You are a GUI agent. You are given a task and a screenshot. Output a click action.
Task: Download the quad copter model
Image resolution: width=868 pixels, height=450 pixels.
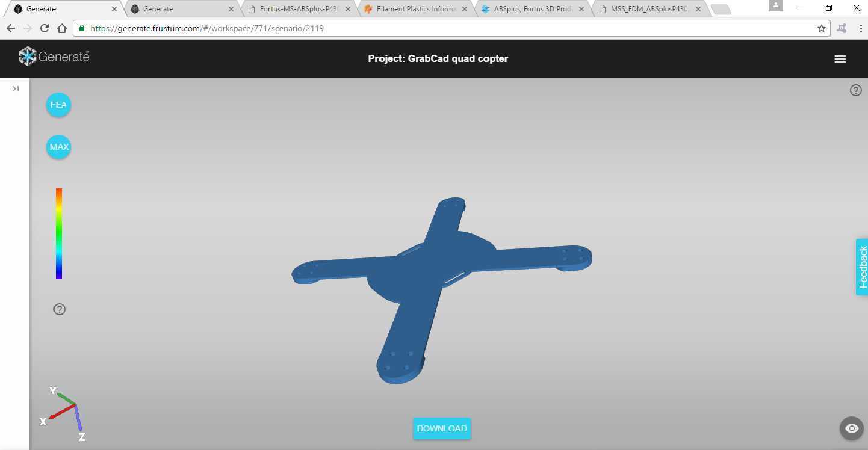click(442, 428)
